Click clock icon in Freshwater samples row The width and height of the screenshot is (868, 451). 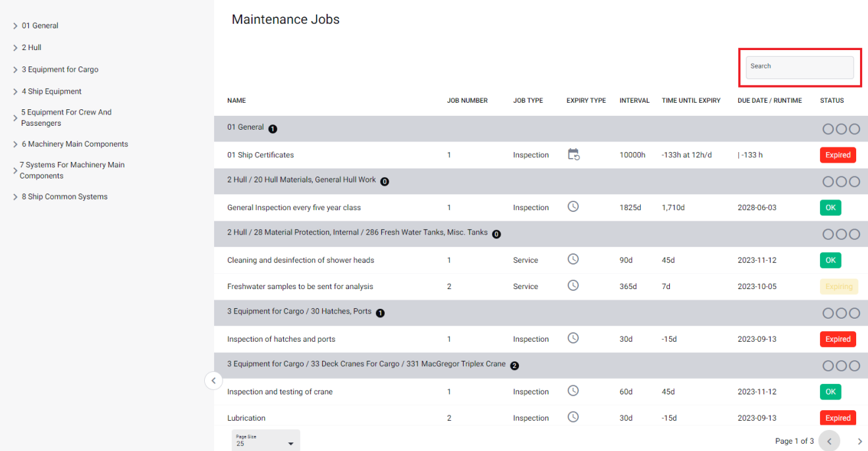pos(574,286)
